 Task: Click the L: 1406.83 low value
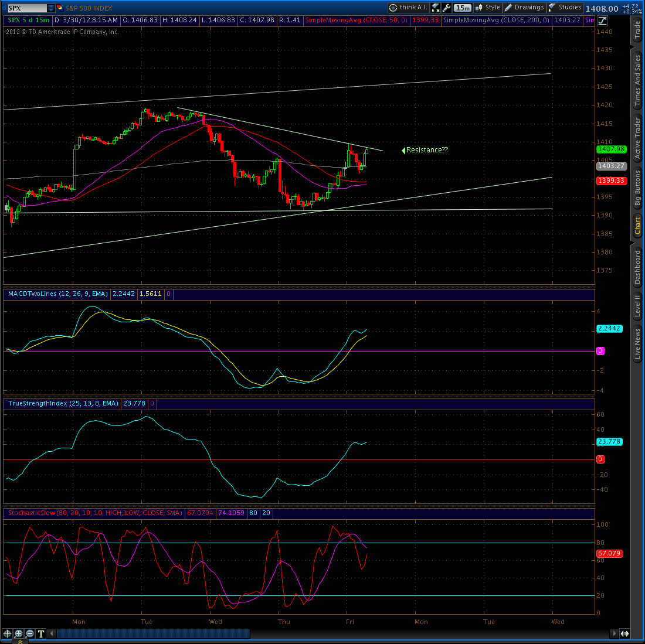(x=219, y=20)
